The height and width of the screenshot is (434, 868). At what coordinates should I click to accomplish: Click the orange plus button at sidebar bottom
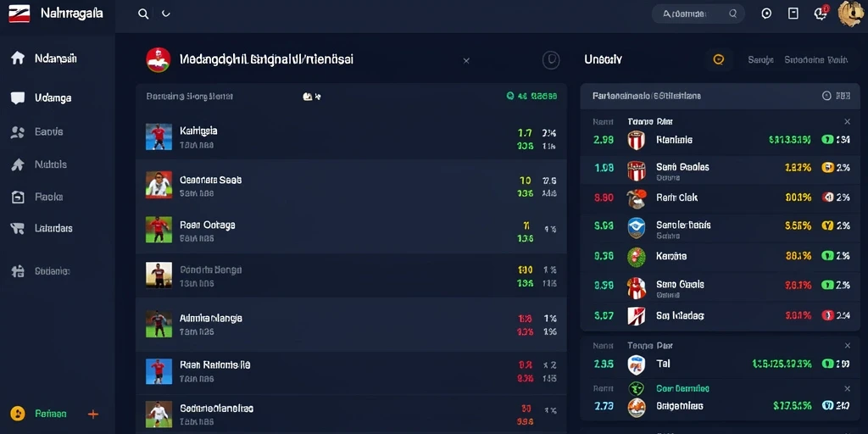(x=93, y=414)
